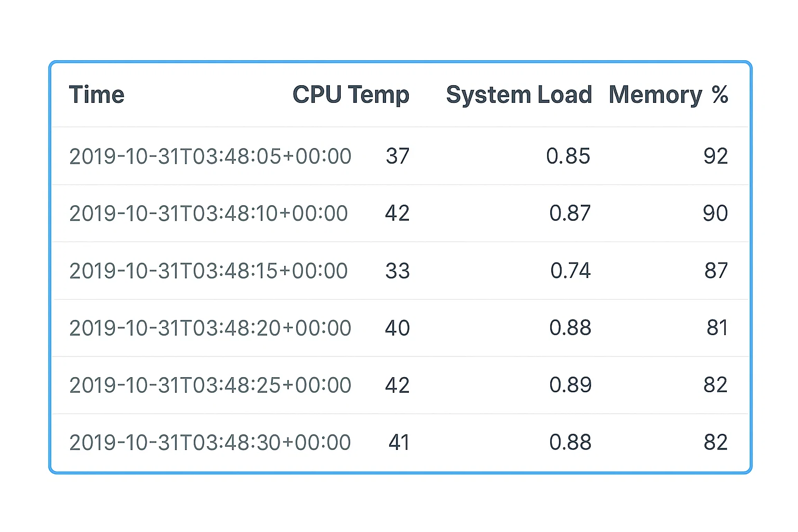Click System Load 0.88 in the 03:48:20 row
Screen dimensions: 798x532
point(570,328)
